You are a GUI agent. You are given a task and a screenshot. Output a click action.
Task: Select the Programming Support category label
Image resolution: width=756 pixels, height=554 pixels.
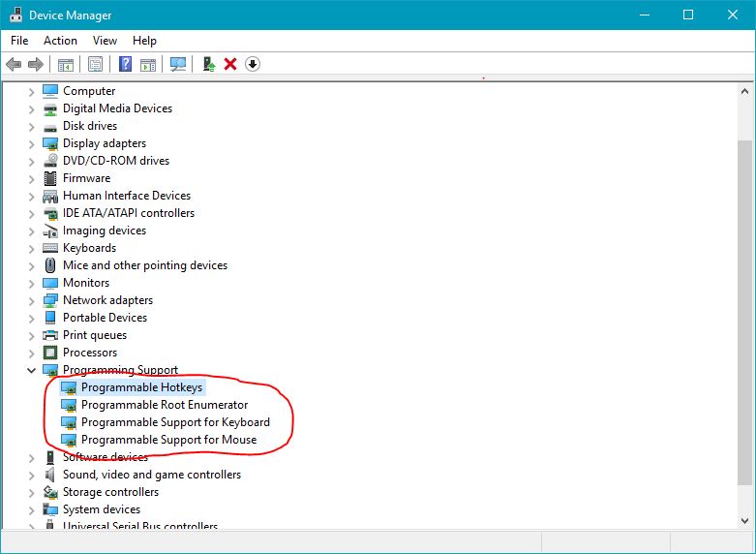pos(121,370)
